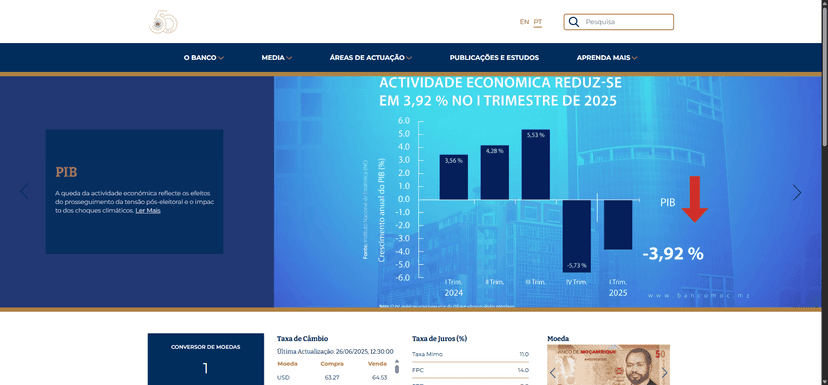Screen dimensions: 828x385
Task: Click the PIB headline in the banner
Action: click(67, 172)
